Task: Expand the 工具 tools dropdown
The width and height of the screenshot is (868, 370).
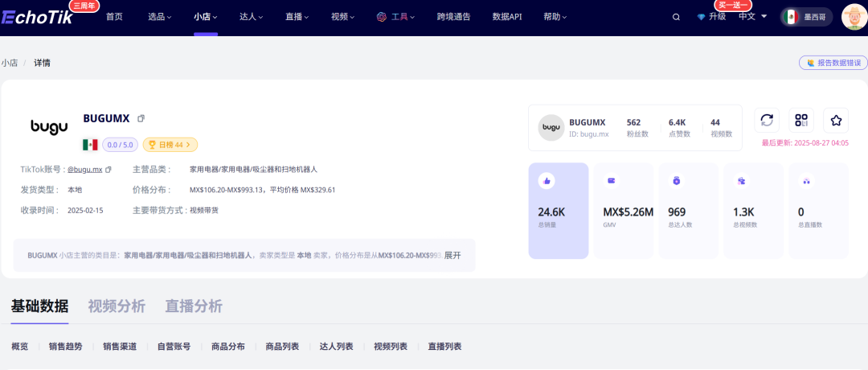Action: 395,17
